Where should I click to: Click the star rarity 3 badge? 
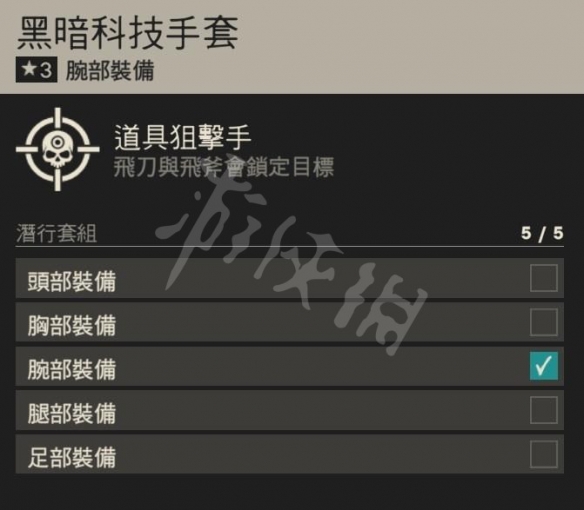click(36, 70)
